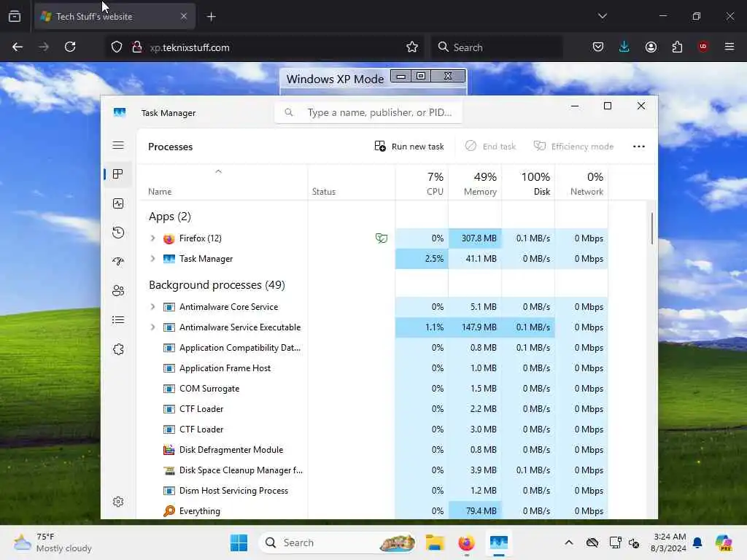Screen dimensions: 747x560
Task: Select the COM Surrogate process row
Action: [x=373, y=389]
